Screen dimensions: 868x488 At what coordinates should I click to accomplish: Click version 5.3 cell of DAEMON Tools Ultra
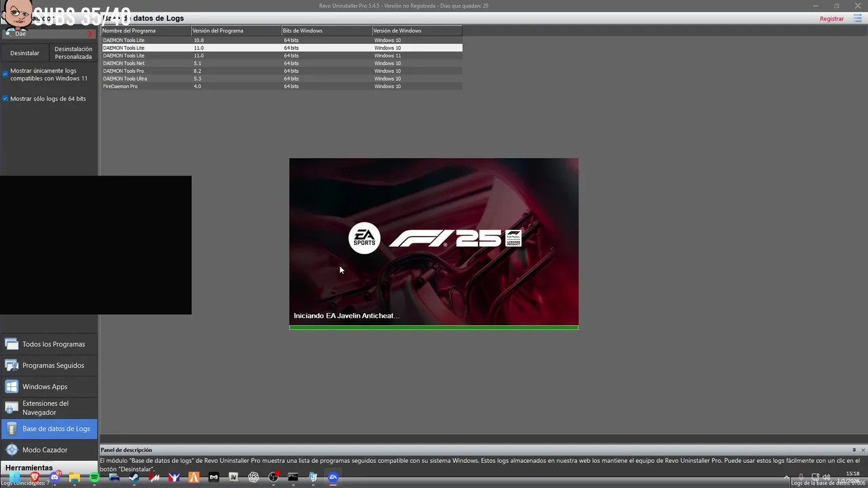coord(197,79)
